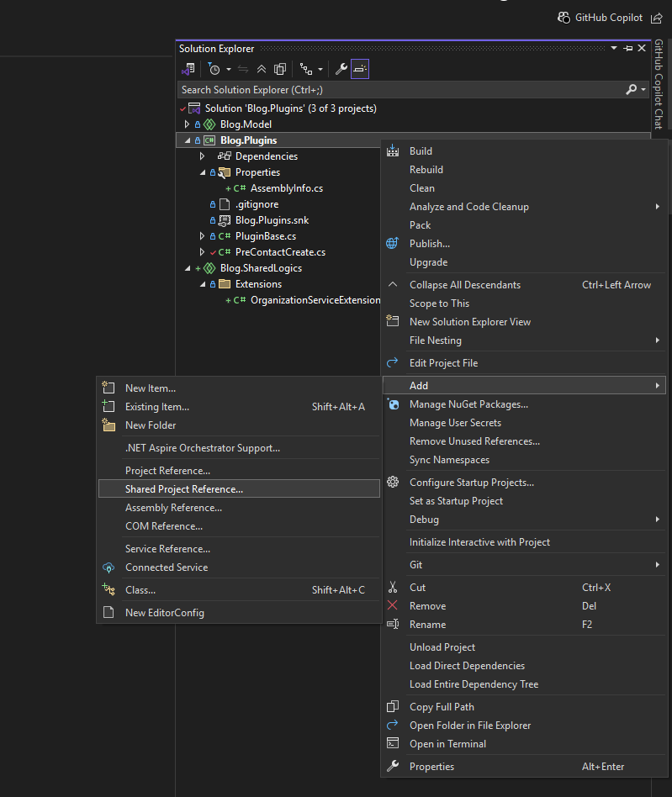
Task: Select OrganizationServiceExtension file
Action: pyautogui.click(x=315, y=300)
